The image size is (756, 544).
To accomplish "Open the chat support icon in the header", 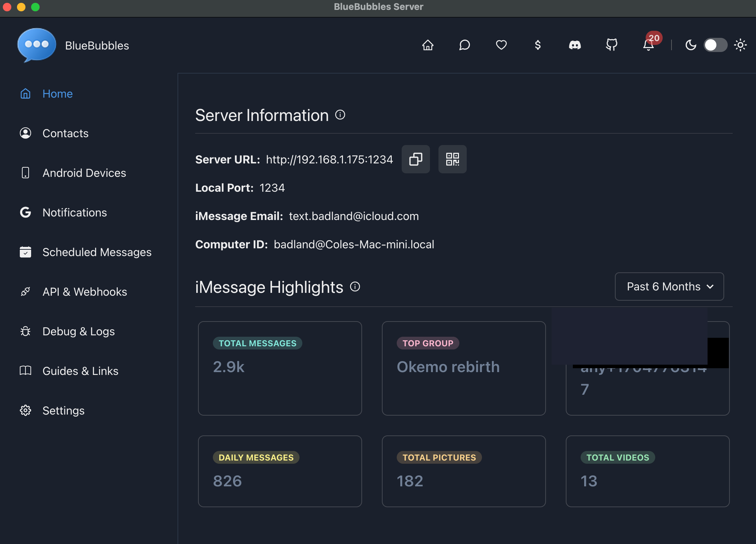I will 464,45.
